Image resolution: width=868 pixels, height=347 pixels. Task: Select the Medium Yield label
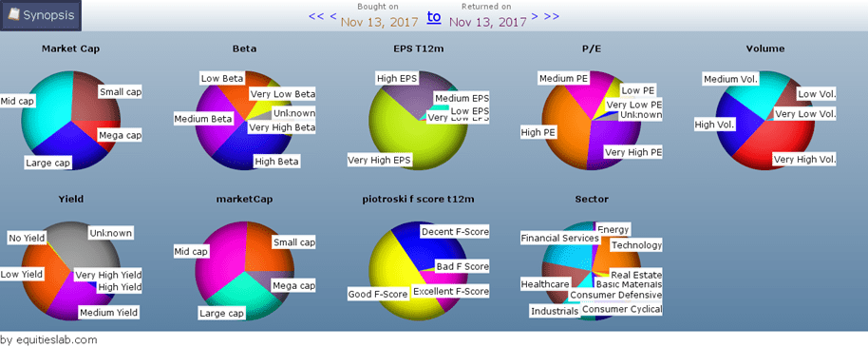point(108,313)
